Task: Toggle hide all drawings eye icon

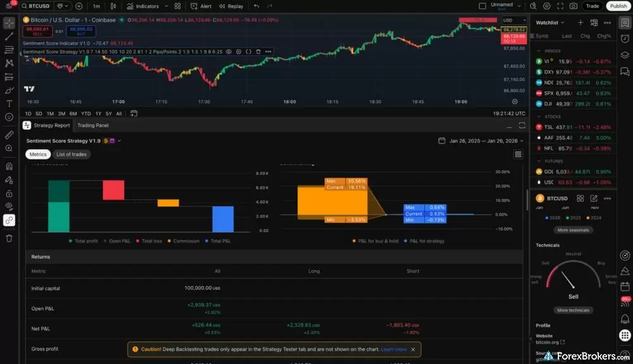Action: tap(9, 206)
